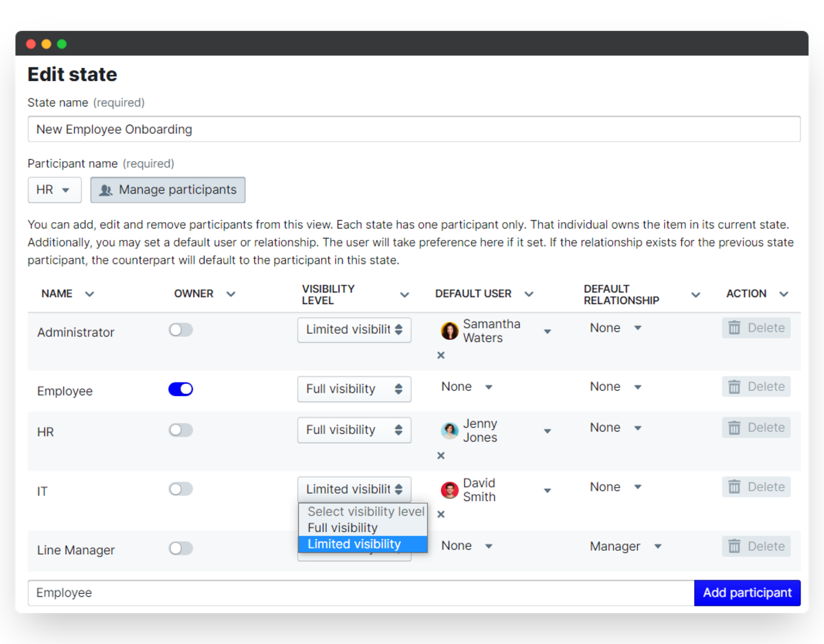
Task: Sort by the NAME column chevron
Action: coord(89,294)
